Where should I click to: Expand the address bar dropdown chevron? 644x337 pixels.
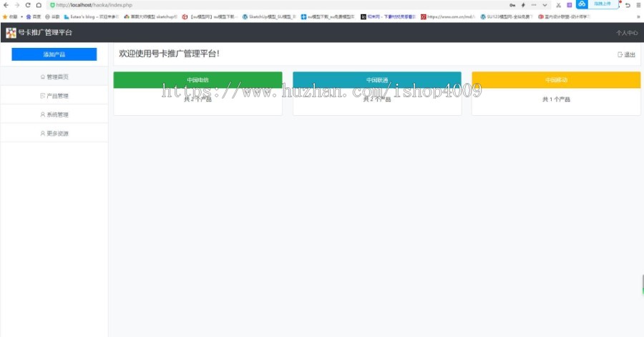pyautogui.click(x=545, y=5)
